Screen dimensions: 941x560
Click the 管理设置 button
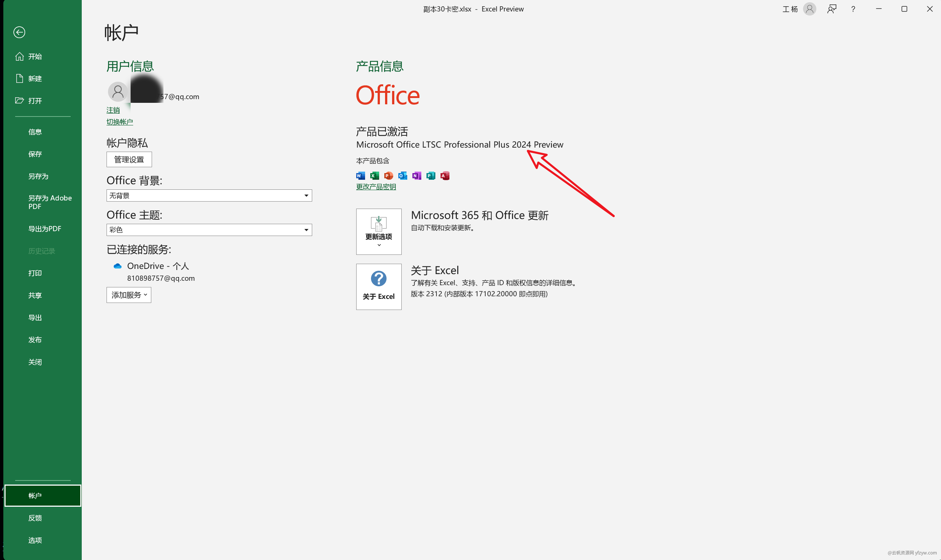point(129,160)
